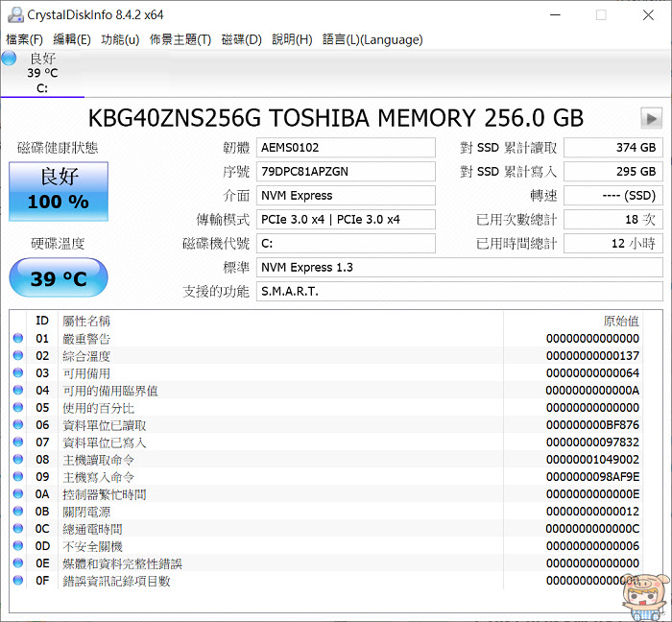Click the status dot for attribute 02 綜合溫度

click(18, 355)
